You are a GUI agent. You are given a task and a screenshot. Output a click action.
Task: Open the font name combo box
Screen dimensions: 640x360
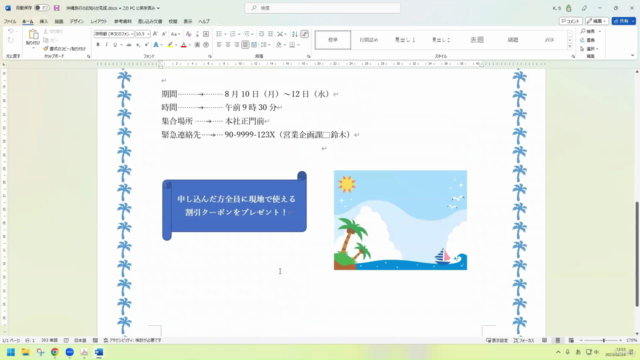pos(114,34)
